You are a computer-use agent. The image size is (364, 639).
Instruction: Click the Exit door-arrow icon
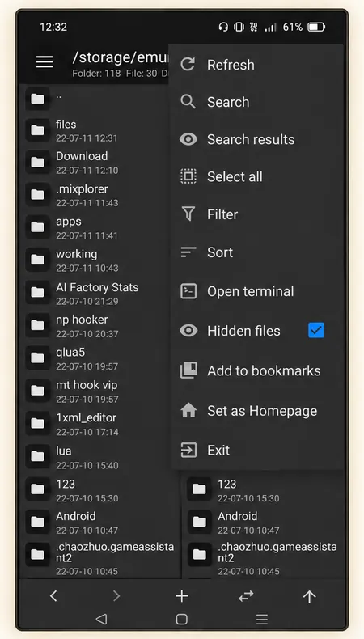pos(188,451)
